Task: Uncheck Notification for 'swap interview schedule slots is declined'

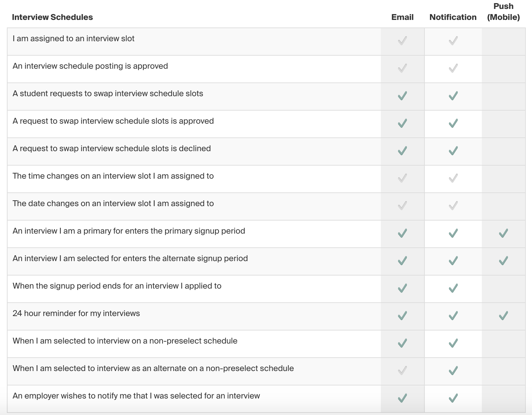Action: pos(453,150)
